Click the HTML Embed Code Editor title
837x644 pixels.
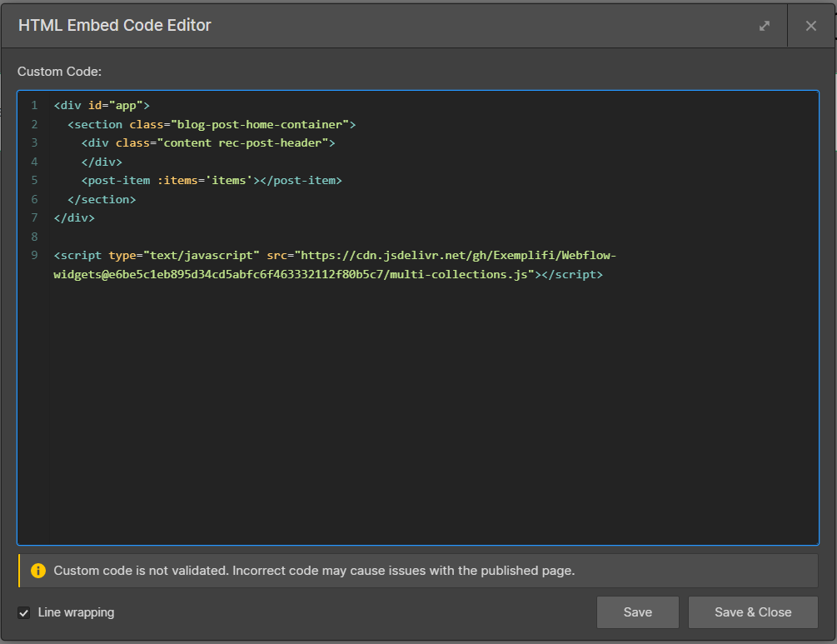point(114,25)
